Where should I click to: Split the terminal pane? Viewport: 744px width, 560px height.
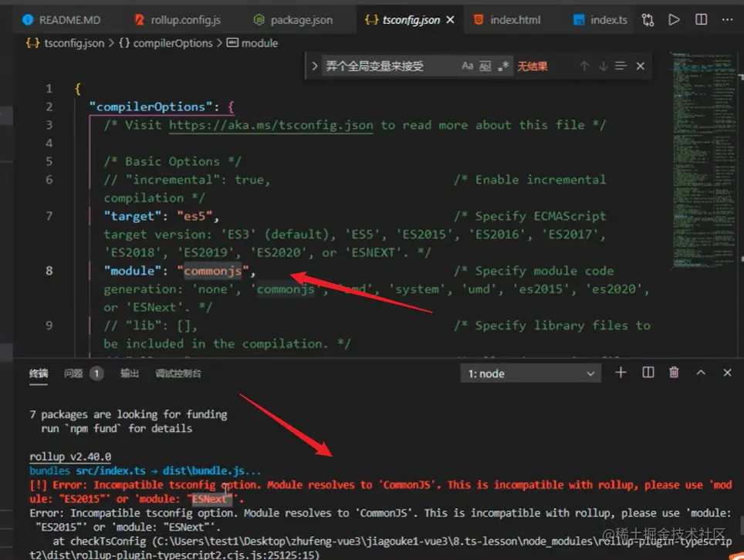[x=648, y=373]
